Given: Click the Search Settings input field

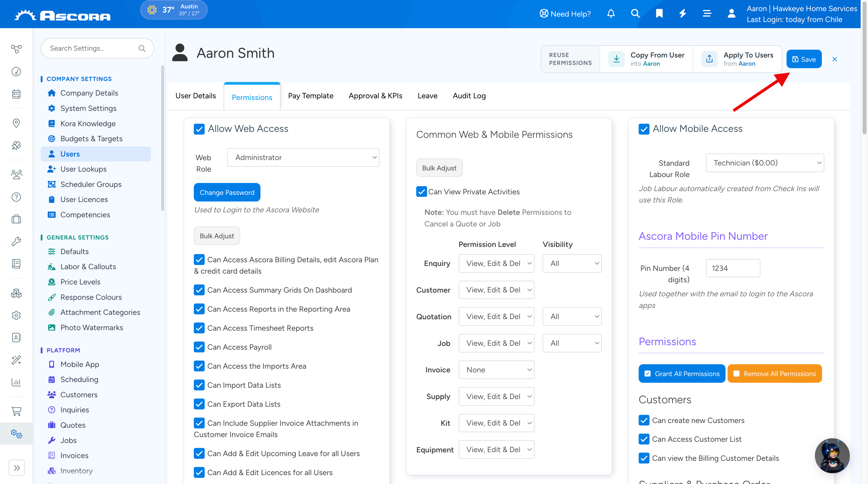Looking at the screenshot, I should click(x=97, y=48).
